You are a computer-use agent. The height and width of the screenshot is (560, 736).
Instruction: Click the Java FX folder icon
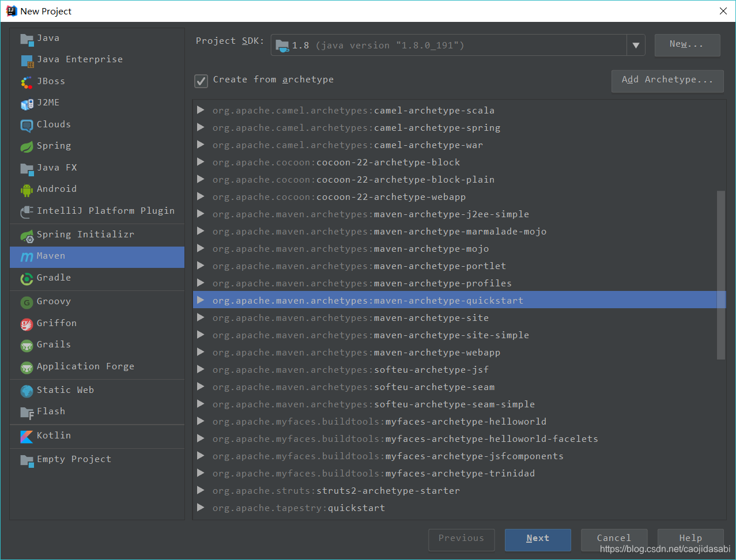pos(27,168)
